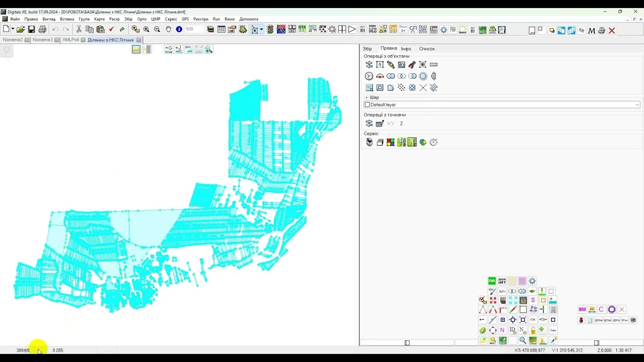Switch to the Інфо panel tab

pyautogui.click(x=406, y=49)
